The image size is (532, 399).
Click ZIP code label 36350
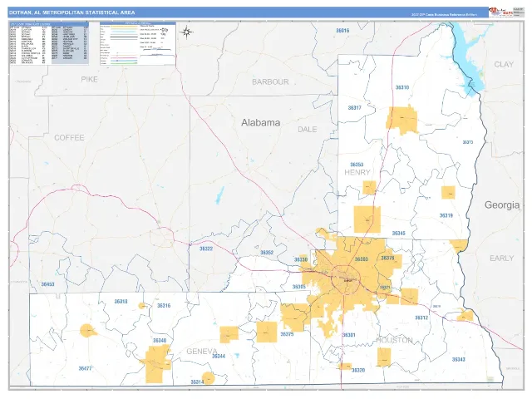point(301,259)
